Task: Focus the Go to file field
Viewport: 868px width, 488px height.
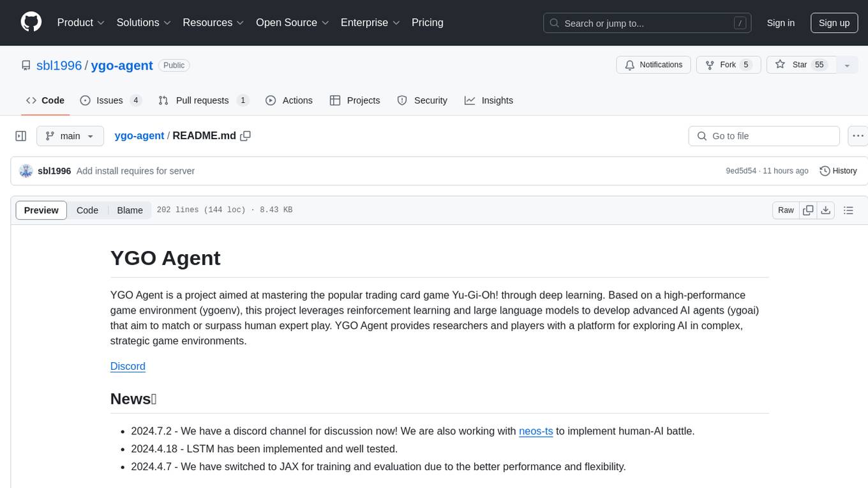Action: [764, 136]
